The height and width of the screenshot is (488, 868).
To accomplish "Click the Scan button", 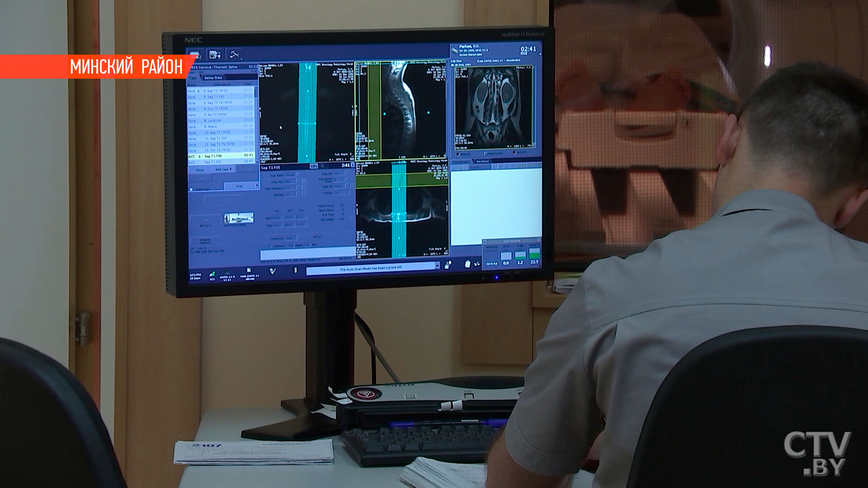I will [x=239, y=186].
